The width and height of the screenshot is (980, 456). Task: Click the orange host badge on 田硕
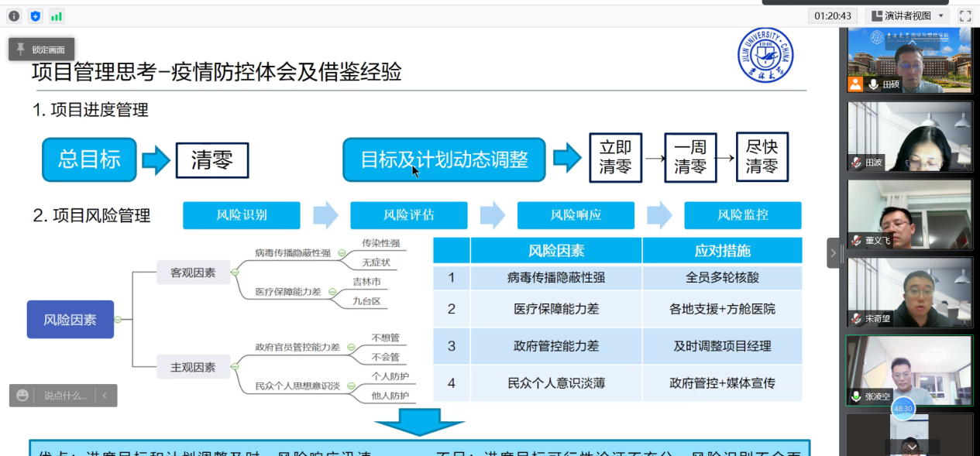(x=855, y=84)
